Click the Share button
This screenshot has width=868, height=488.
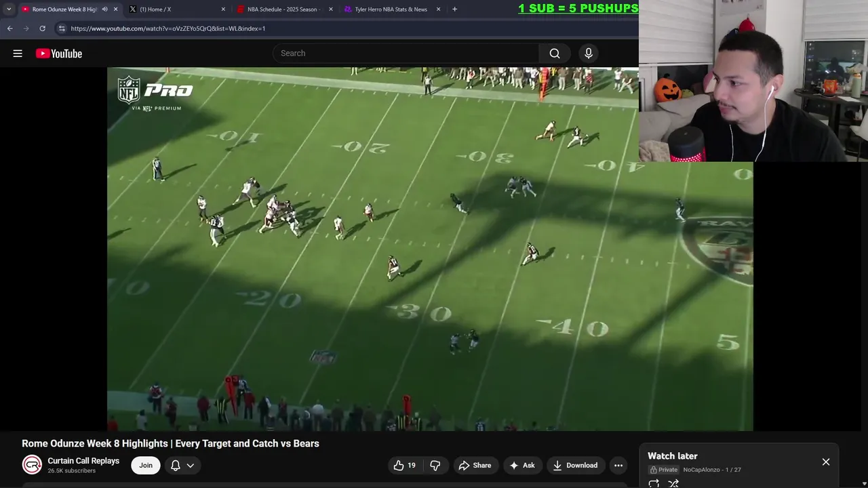pos(475,465)
